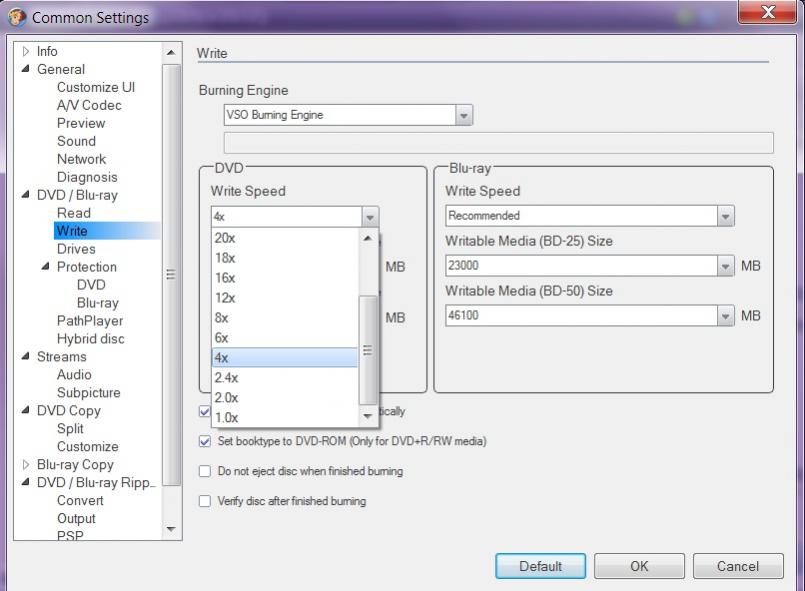The image size is (805, 591).
Task: Click the speed list scrollbar thumb
Action: coord(368,350)
